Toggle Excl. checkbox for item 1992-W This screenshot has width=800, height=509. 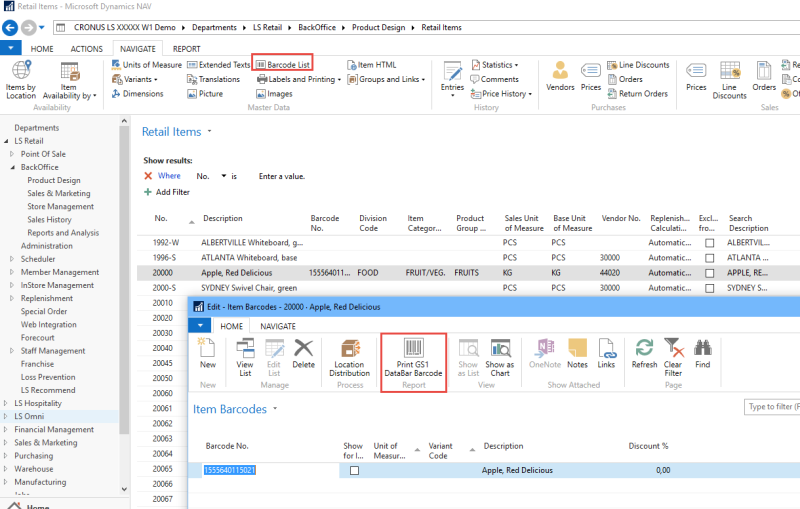[x=709, y=243]
